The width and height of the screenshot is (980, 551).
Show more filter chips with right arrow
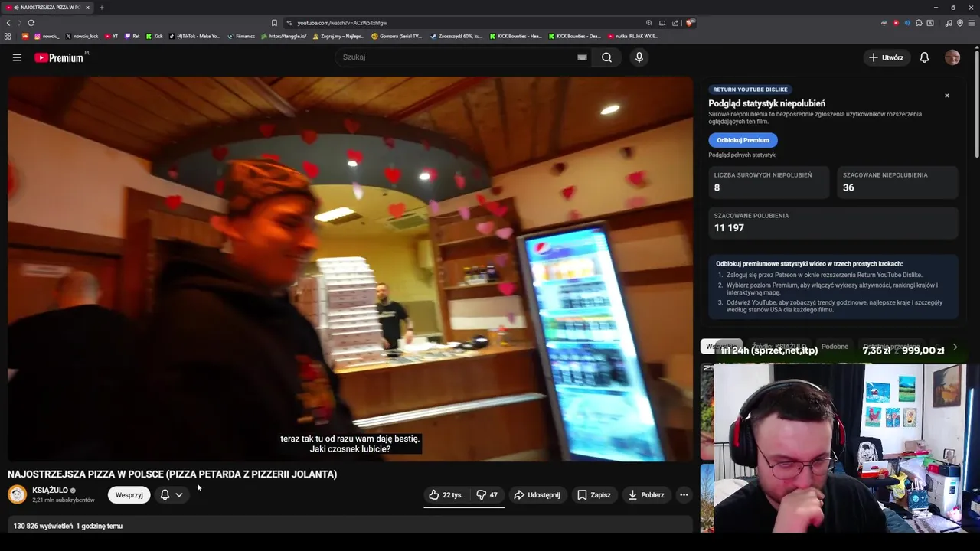click(955, 347)
